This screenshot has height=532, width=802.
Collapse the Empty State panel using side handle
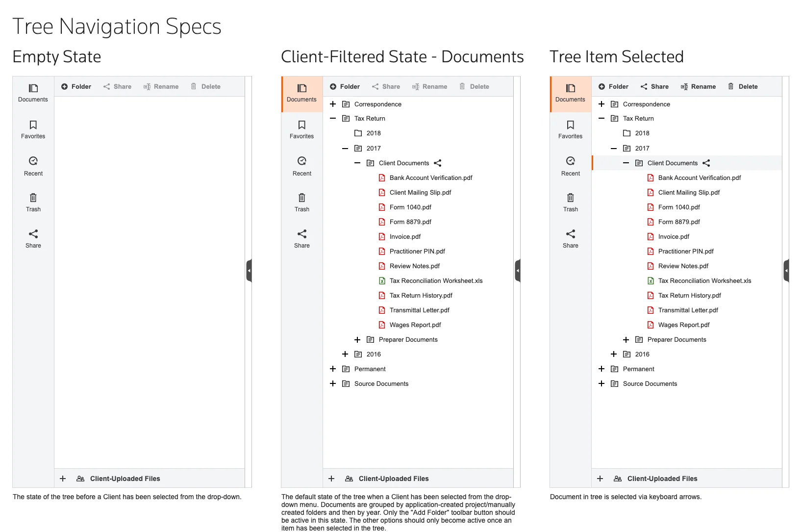tap(249, 271)
